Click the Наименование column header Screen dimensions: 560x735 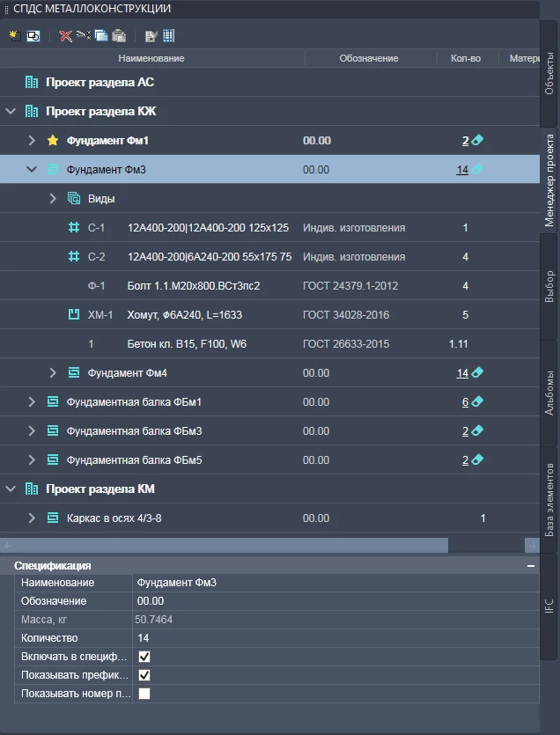(x=151, y=58)
